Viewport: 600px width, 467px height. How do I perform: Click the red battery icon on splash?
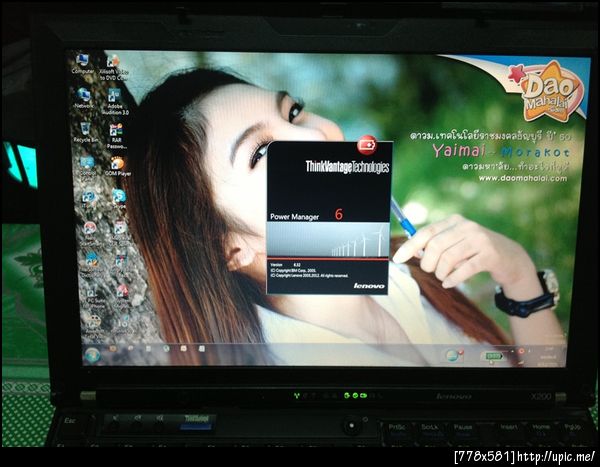coord(367,145)
